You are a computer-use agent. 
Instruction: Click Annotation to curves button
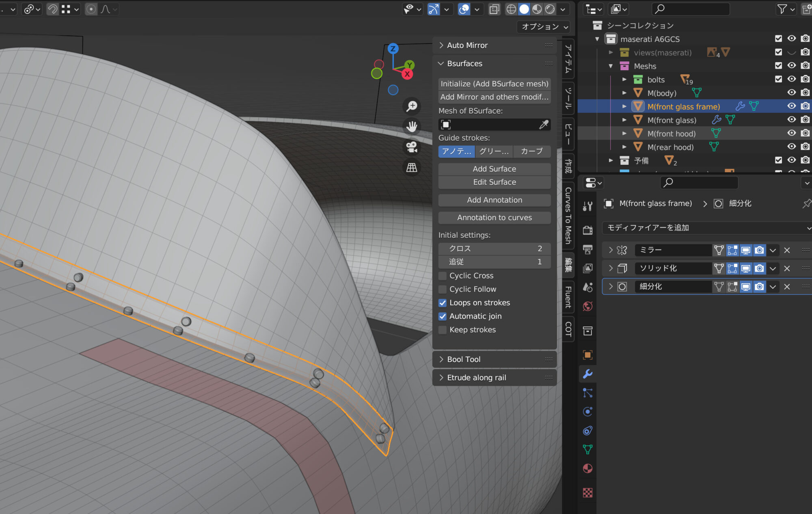495,218
